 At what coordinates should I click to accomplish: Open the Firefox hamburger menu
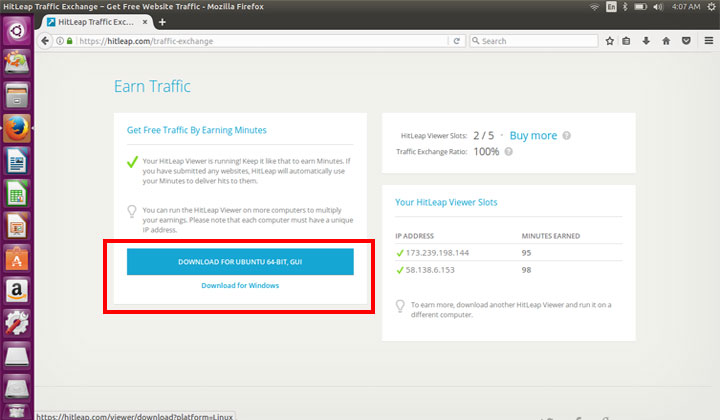[x=709, y=41]
